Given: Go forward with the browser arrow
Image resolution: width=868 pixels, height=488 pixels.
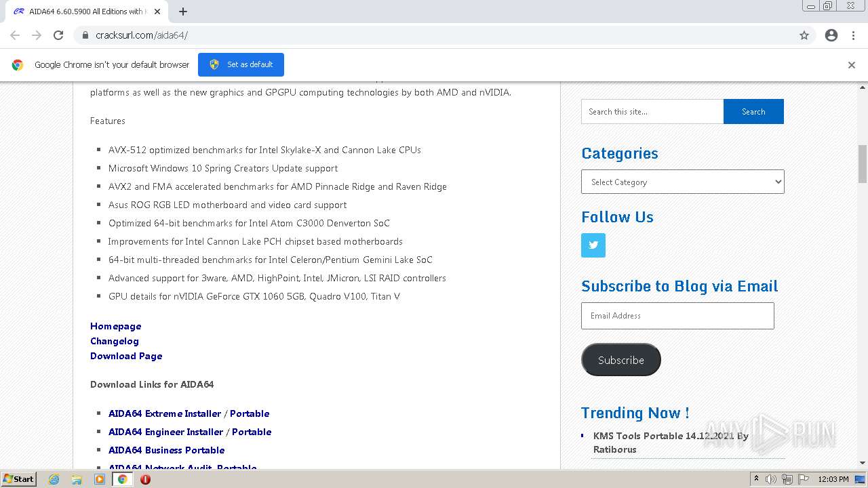Looking at the screenshot, I should tap(37, 35).
